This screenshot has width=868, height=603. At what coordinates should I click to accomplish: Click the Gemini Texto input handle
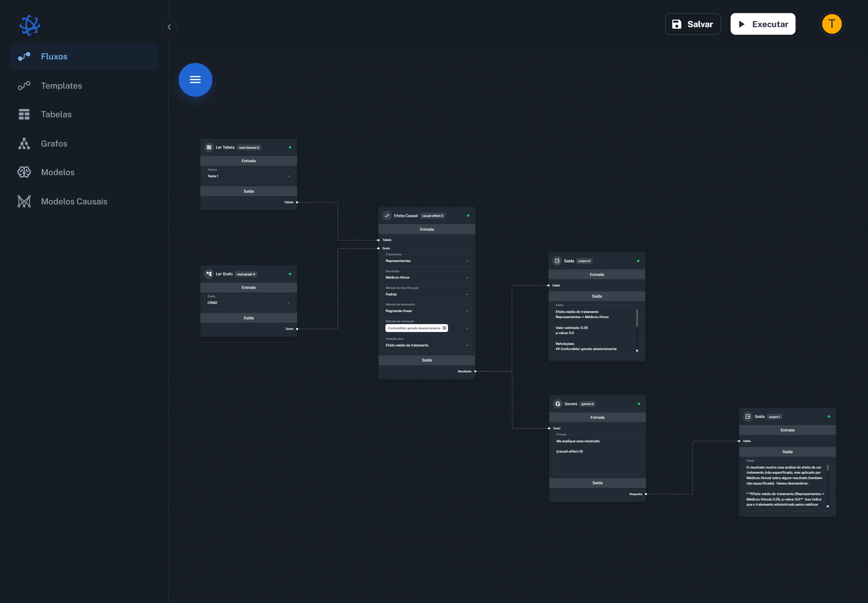click(x=549, y=428)
